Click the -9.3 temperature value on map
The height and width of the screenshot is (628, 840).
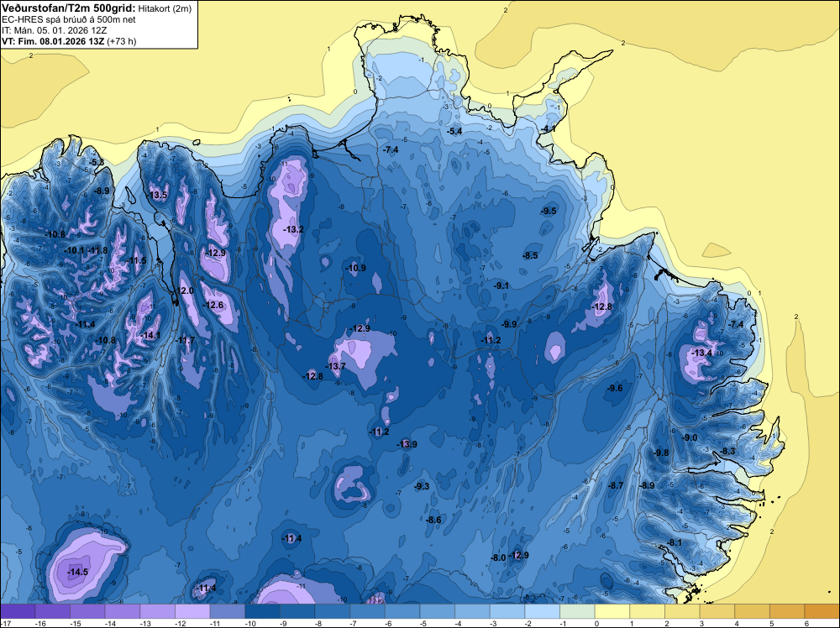pyautogui.click(x=423, y=486)
